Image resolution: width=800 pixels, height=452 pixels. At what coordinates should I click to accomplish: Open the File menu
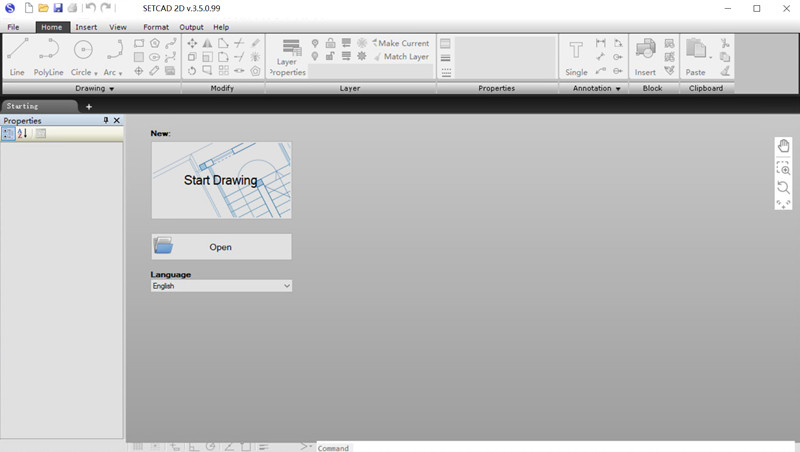[x=13, y=27]
